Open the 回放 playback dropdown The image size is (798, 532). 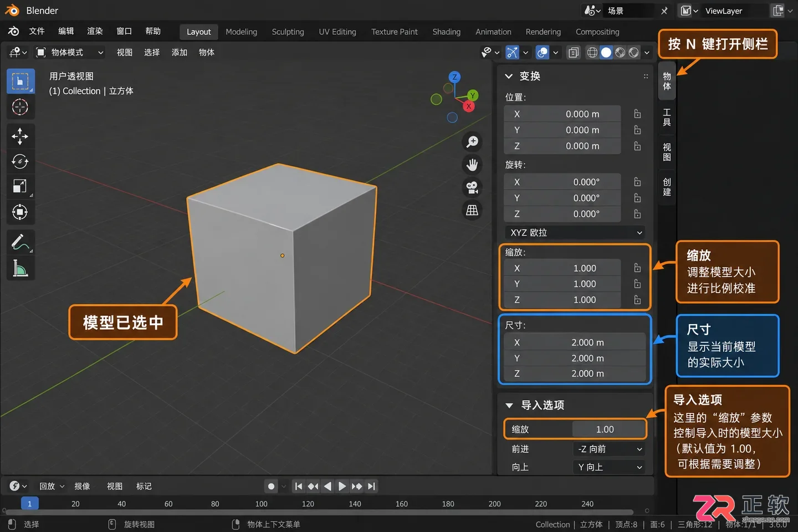pos(52,487)
